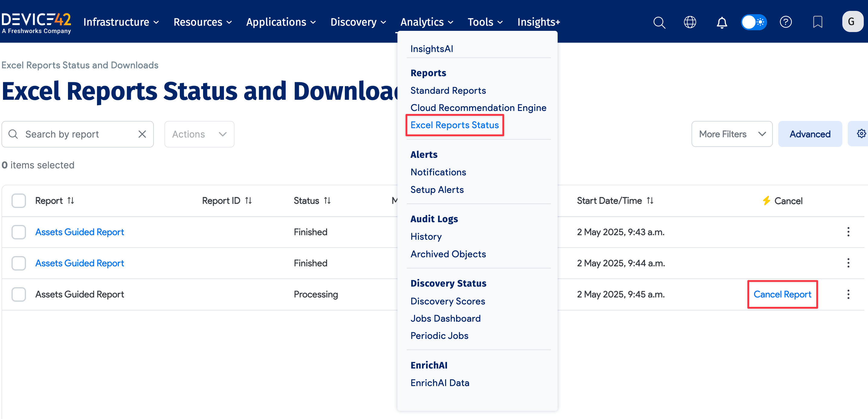Select InsightsAI from Analytics menu
Viewport: 868px width, 419px height.
click(x=432, y=49)
